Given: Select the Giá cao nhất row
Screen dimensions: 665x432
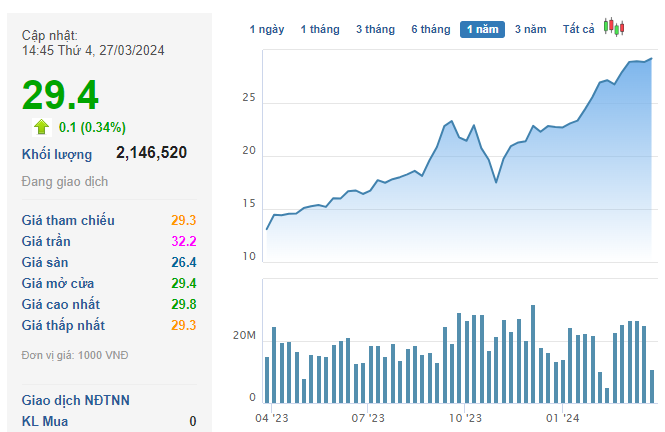Looking at the screenshot, I should (x=108, y=304).
